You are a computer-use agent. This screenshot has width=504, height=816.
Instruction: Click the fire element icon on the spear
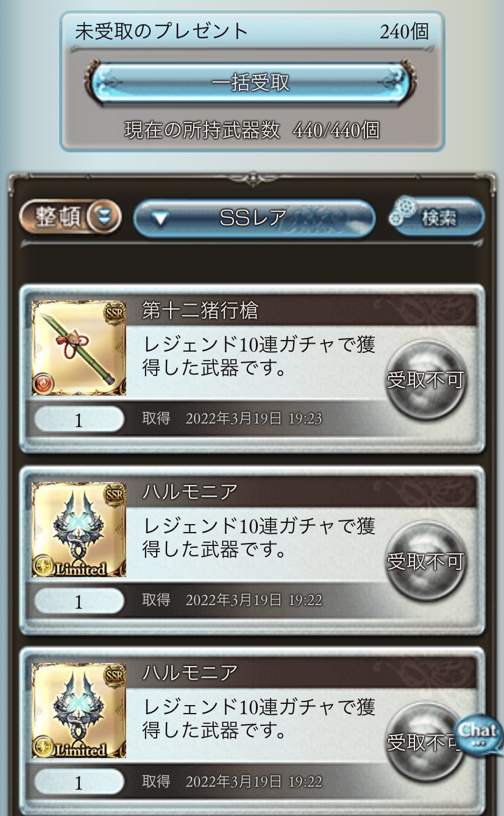pyautogui.click(x=45, y=383)
